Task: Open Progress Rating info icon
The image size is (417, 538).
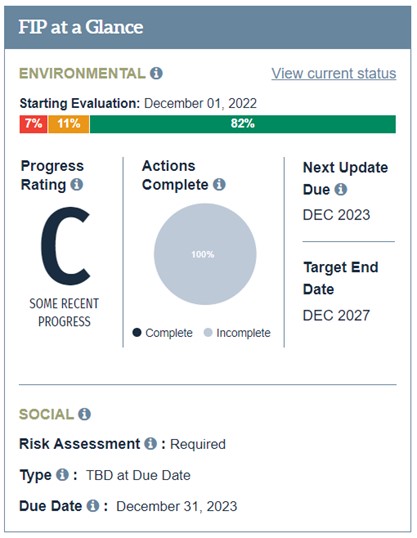Action: coord(77,185)
